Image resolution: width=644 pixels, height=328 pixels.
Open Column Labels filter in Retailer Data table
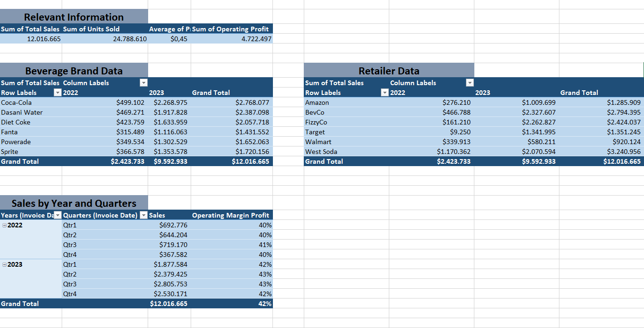pos(470,83)
